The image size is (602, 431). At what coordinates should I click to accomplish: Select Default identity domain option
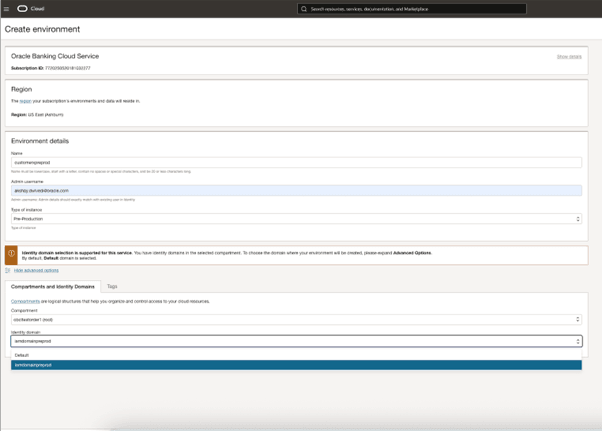click(296, 355)
